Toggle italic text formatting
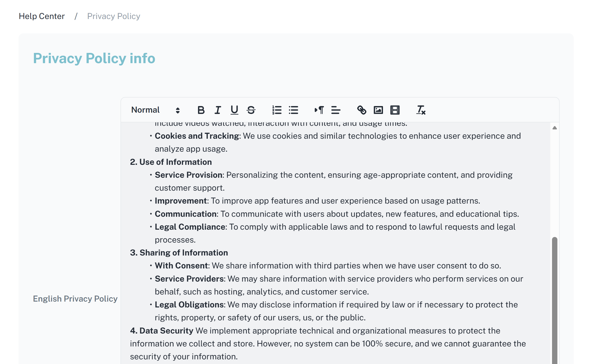Viewport: 593px width, 364px height. (218, 110)
